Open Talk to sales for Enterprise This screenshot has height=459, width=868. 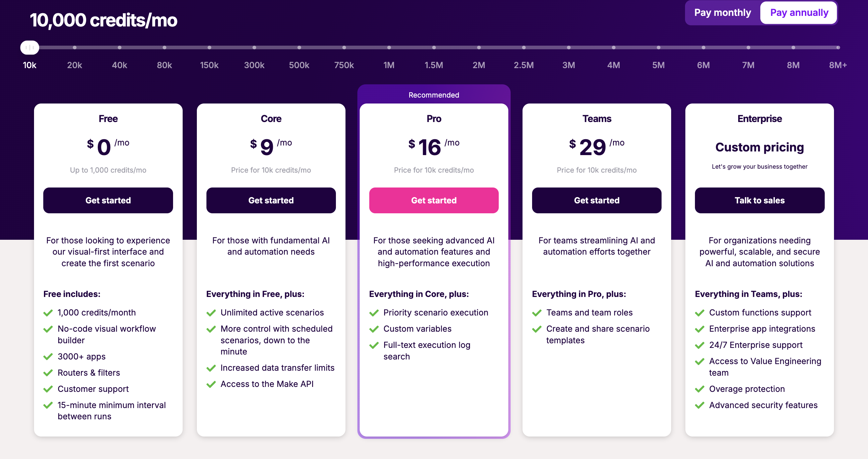(760, 200)
